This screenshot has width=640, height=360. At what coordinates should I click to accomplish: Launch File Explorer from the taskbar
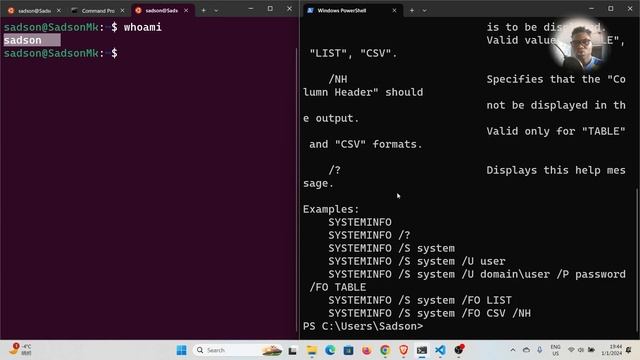point(312,350)
